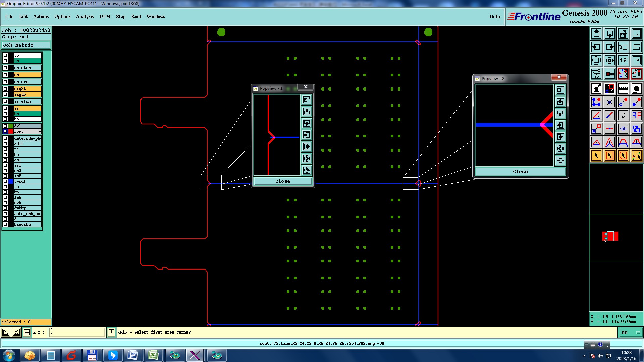The image size is (644, 362).
Task: Open the wrench and palette settings icon
Action: point(596,74)
